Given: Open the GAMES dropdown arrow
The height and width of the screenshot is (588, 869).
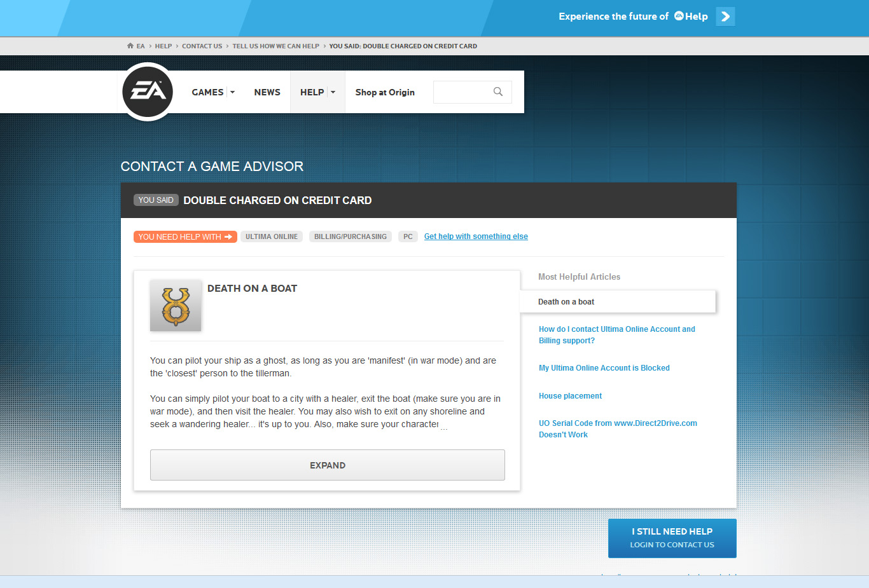Looking at the screenshot, I should coord(233,92).
